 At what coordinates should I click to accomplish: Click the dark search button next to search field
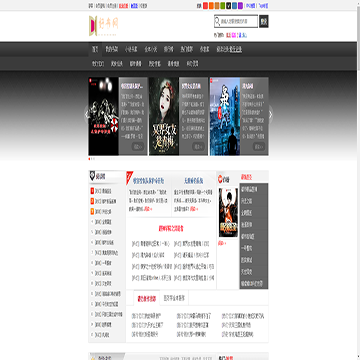[264, 21]
